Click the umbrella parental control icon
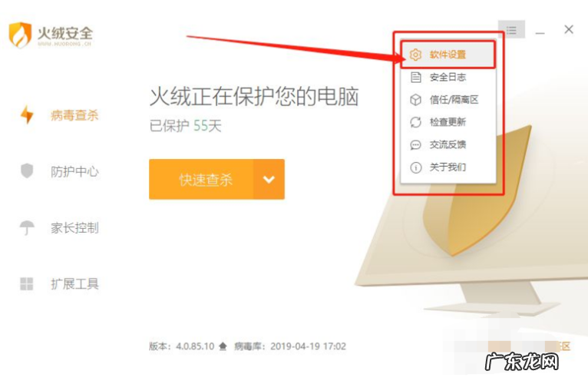The image size is (588, 384). coord(27,227)
